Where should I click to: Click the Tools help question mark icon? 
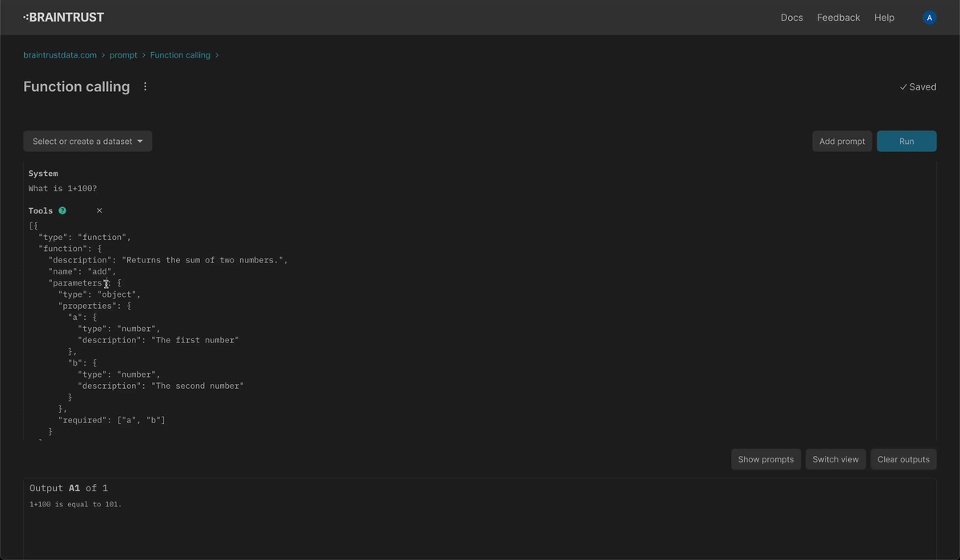[x=62, y=210]
